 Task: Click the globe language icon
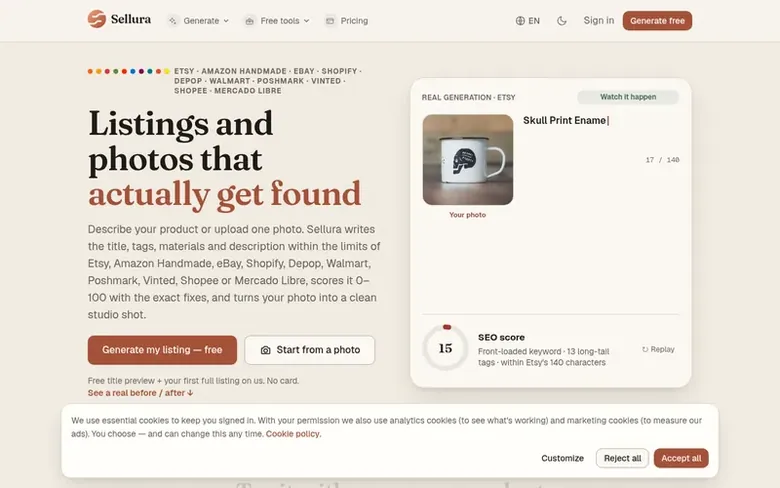pyautogui.click(x=520, y=21)
